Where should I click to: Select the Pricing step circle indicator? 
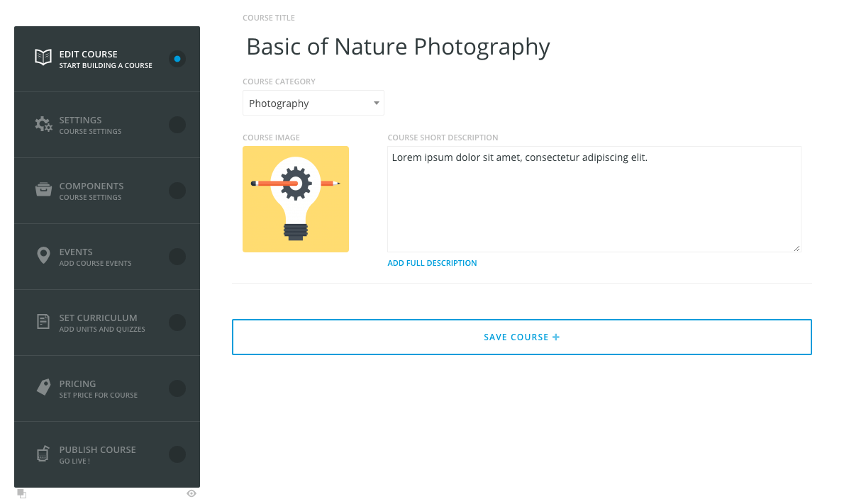point(177,388)
